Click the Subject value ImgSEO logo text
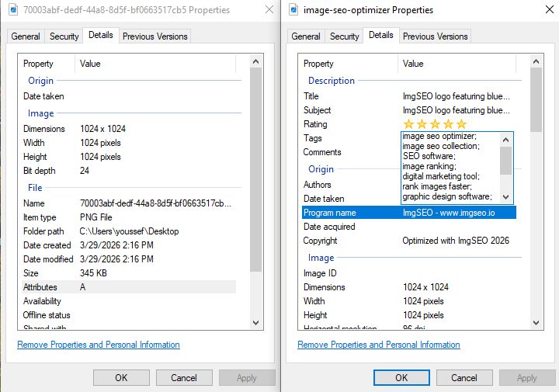 point(457,110)
